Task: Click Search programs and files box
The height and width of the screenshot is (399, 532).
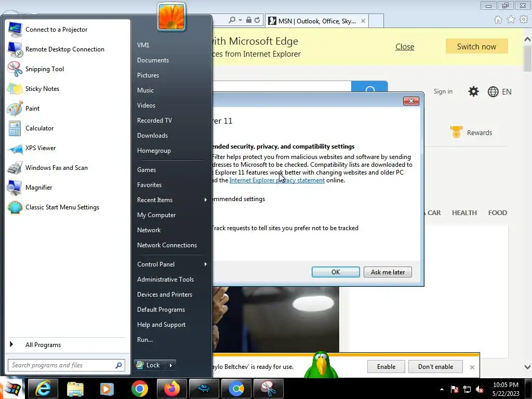Action: [x=66, y=365]
